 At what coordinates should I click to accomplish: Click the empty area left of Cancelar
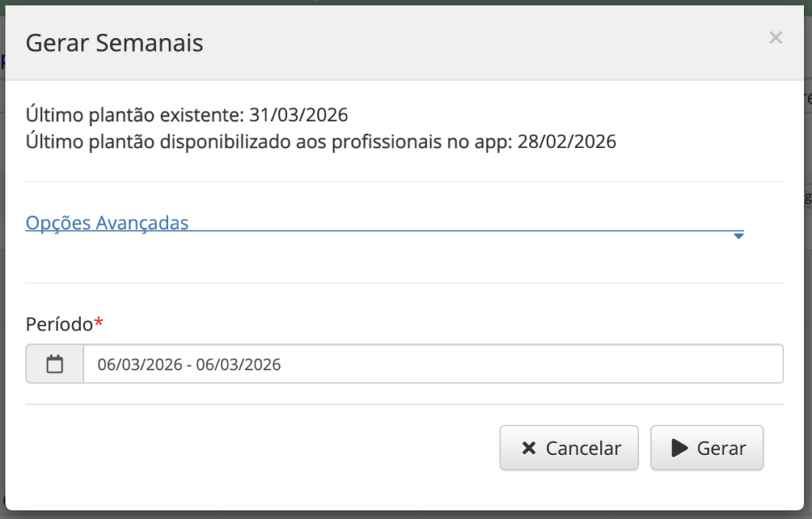click(x=262, y=448)
